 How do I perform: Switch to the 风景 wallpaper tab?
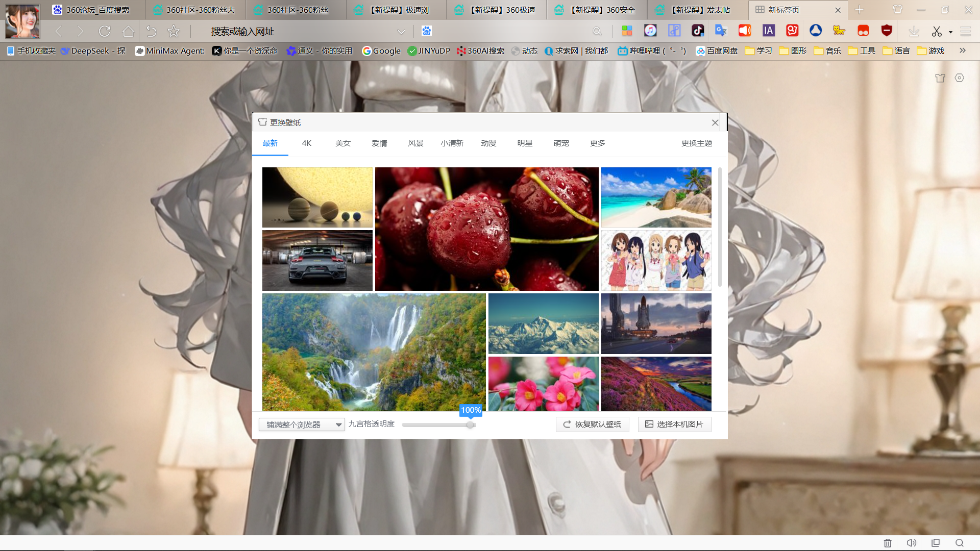pyautogui.click(x=415, y=143)
